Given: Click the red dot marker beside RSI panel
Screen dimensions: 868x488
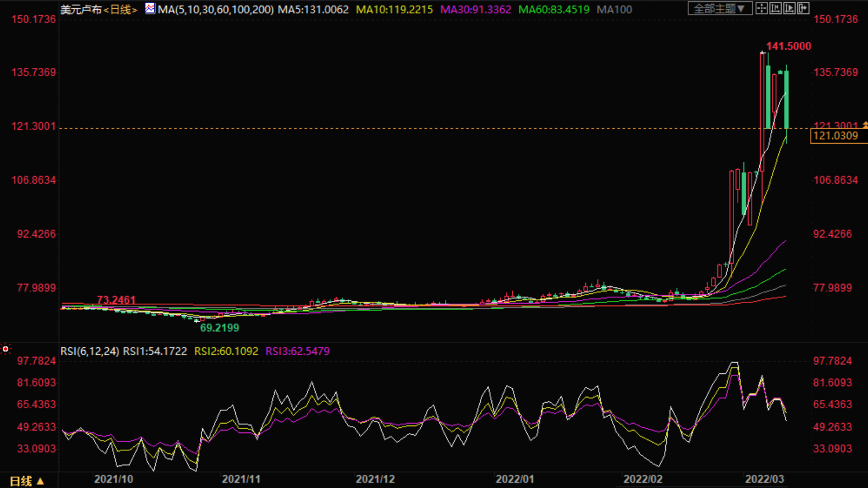Looking at the screenshot, I should [6, 349].
